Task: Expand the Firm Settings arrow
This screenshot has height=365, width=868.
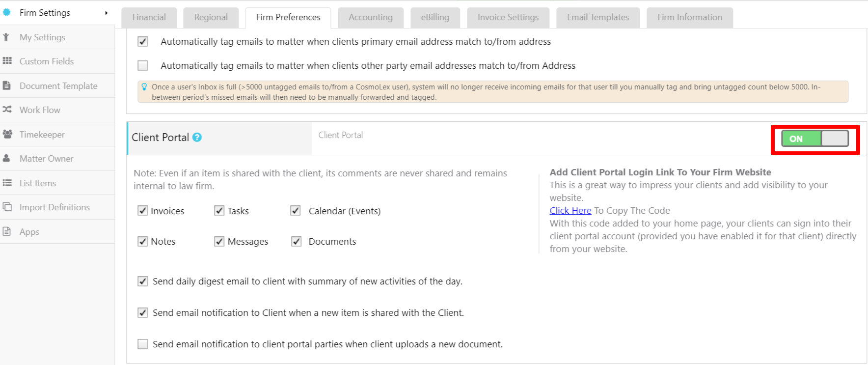Action: click(106, 13)
